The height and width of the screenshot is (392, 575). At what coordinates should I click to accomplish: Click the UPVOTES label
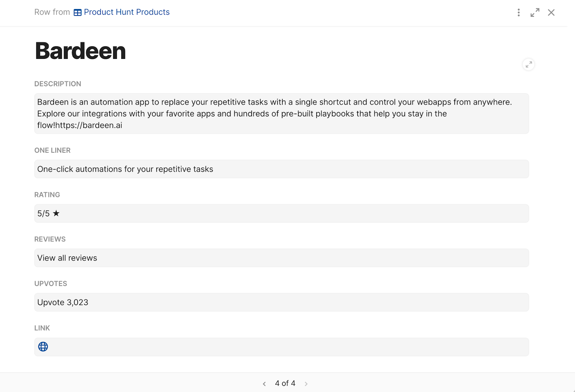coord(51,283)
